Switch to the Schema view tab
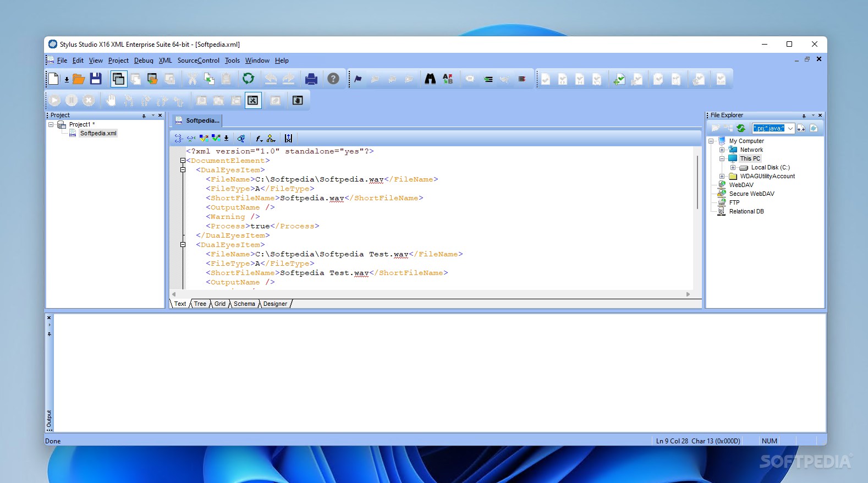Screen dimensions: 868x483 [x=244, y=304]
